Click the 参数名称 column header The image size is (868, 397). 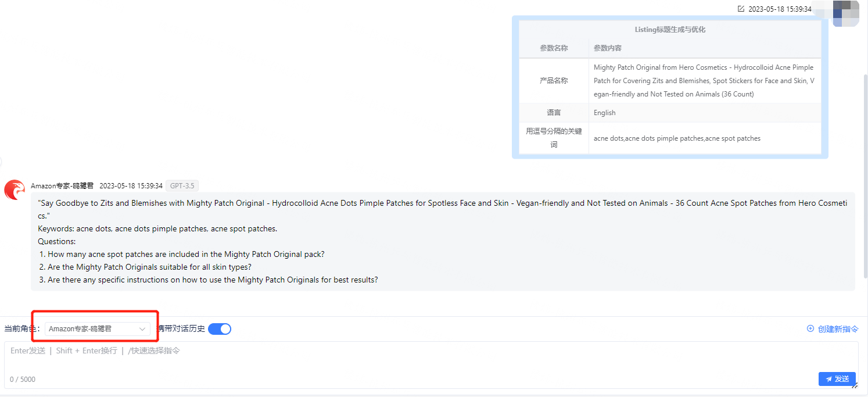(x=554, y=48)
